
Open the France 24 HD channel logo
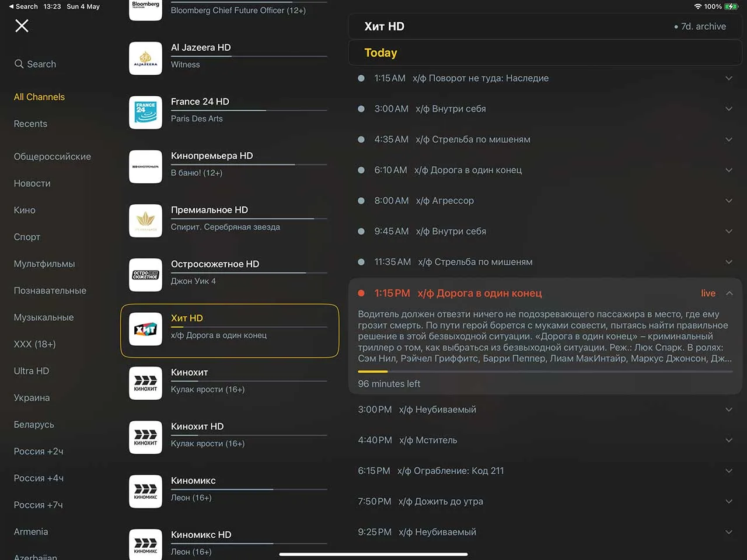[x=145, y=113]
